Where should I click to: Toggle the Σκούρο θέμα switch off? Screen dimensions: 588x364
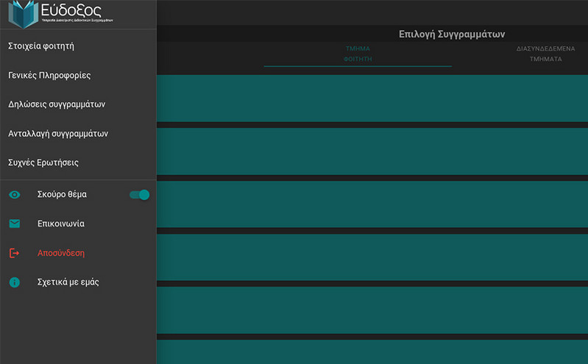click(x=140, y=195)
